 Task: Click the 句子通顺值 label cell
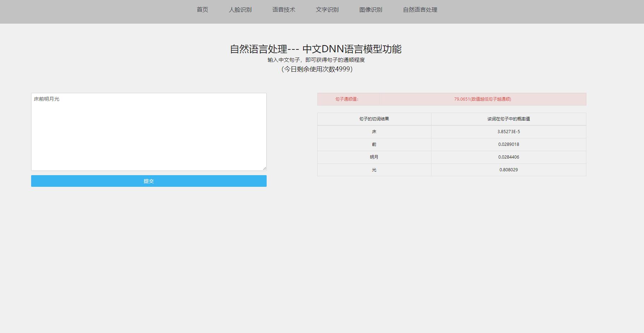coord(348,99)
